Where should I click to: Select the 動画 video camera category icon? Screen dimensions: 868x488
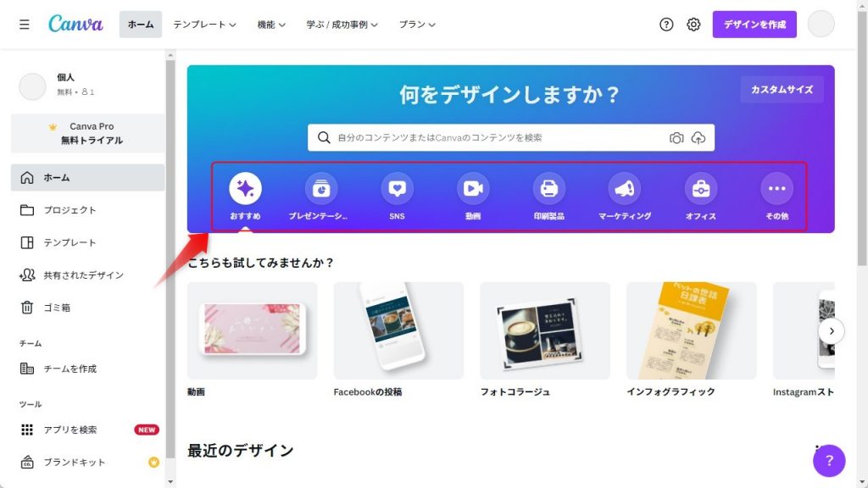point(473,189)
